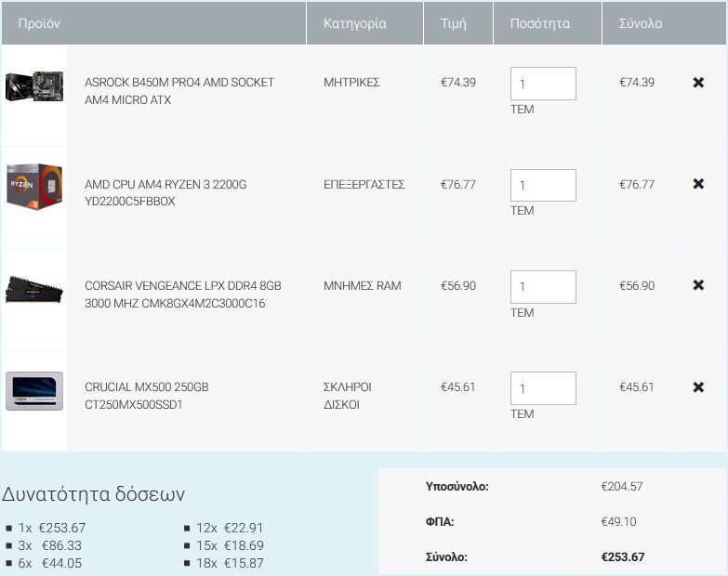This screenshot has height=576, width=728.
Task: Open Corsair Vengeance RAM thumbnail
Action: coord(33,289)
